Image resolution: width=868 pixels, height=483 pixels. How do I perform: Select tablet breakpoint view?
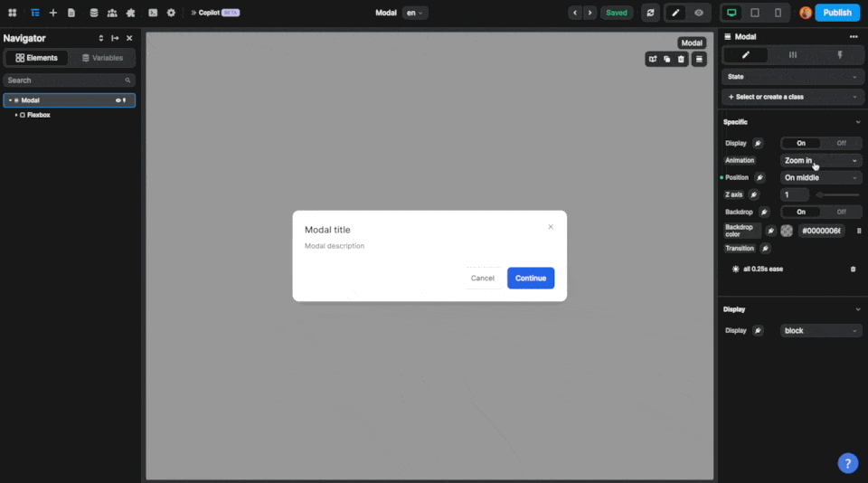pyautogui.click(x=754, y=13)
